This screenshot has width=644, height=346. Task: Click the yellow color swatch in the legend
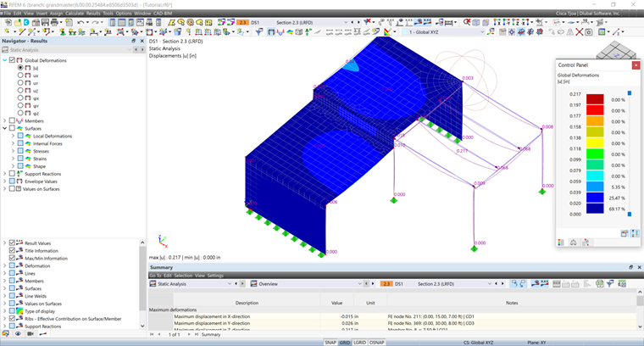click(x=595, y=142)
